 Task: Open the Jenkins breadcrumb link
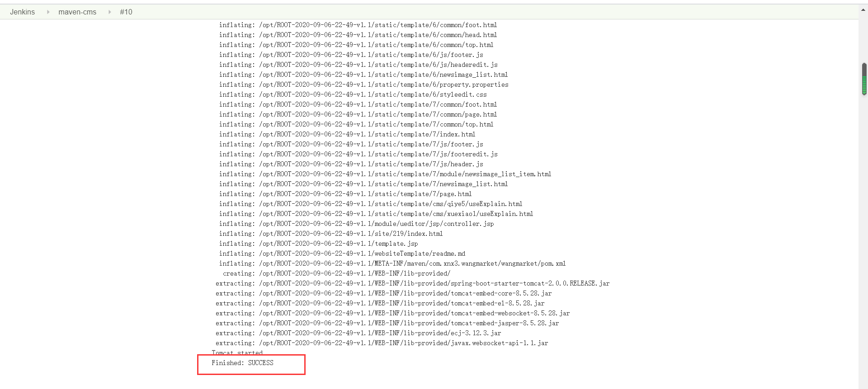click(22, 12)
